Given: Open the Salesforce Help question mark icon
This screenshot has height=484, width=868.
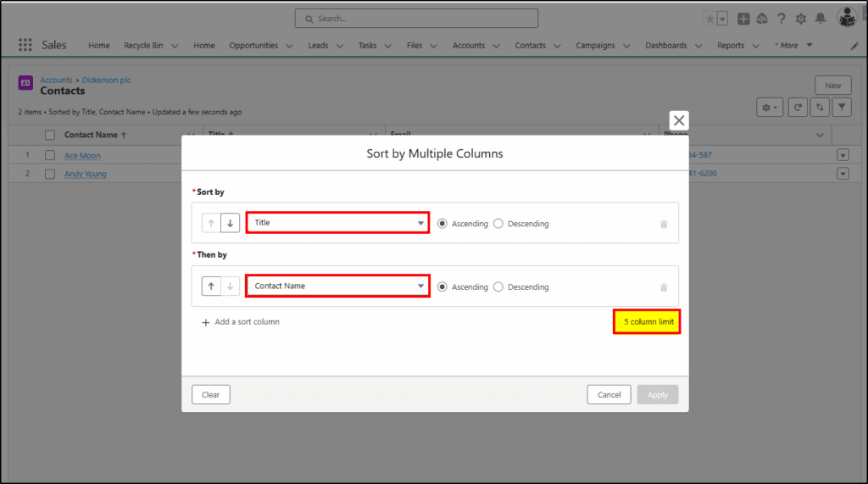Looking at the screenshot, I should click(x=781, y=19).
